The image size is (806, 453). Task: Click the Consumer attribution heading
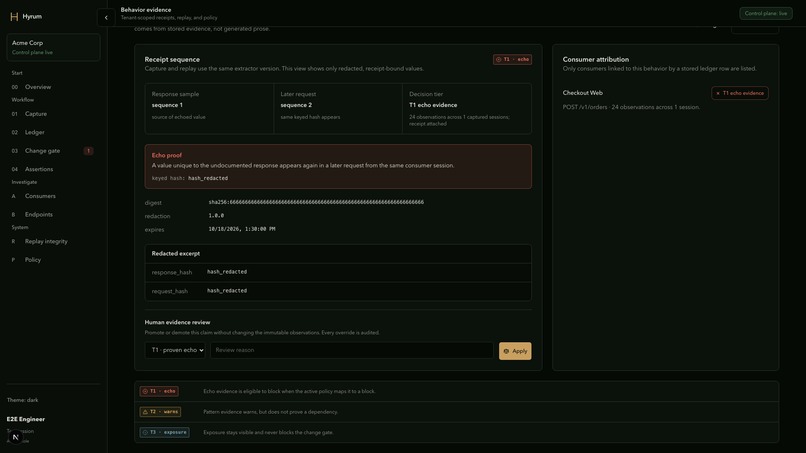click(596, 60)
